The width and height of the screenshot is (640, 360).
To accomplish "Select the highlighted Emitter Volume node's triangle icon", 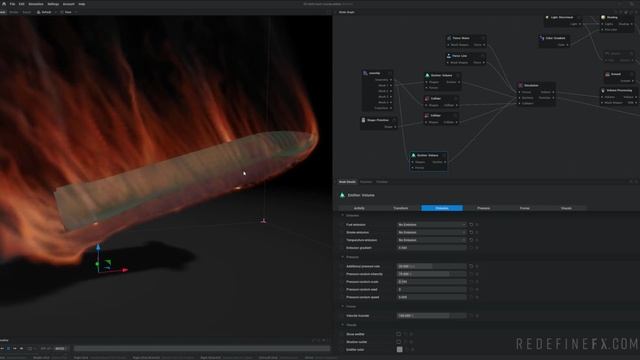I will 413,155.
